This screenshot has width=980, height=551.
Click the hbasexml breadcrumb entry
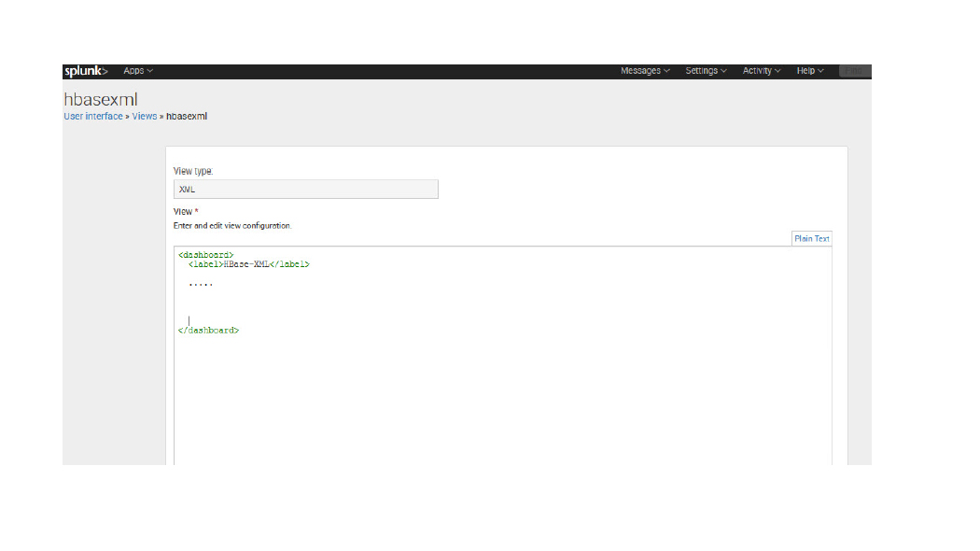point(187,117)
